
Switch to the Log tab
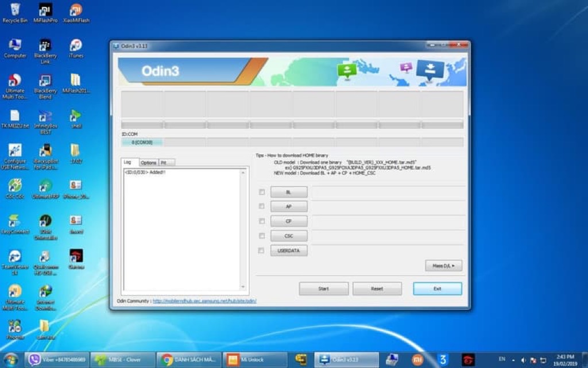pyautogui.click(x=129, y=162)
